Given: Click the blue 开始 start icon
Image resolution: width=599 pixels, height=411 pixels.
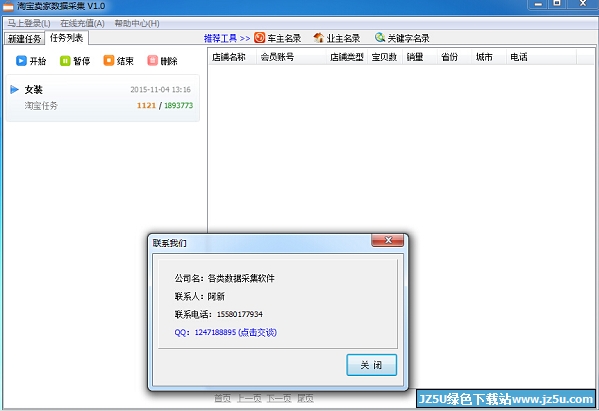Looking at the screenshot, I should pyautogui.click(x=21, y=61).
